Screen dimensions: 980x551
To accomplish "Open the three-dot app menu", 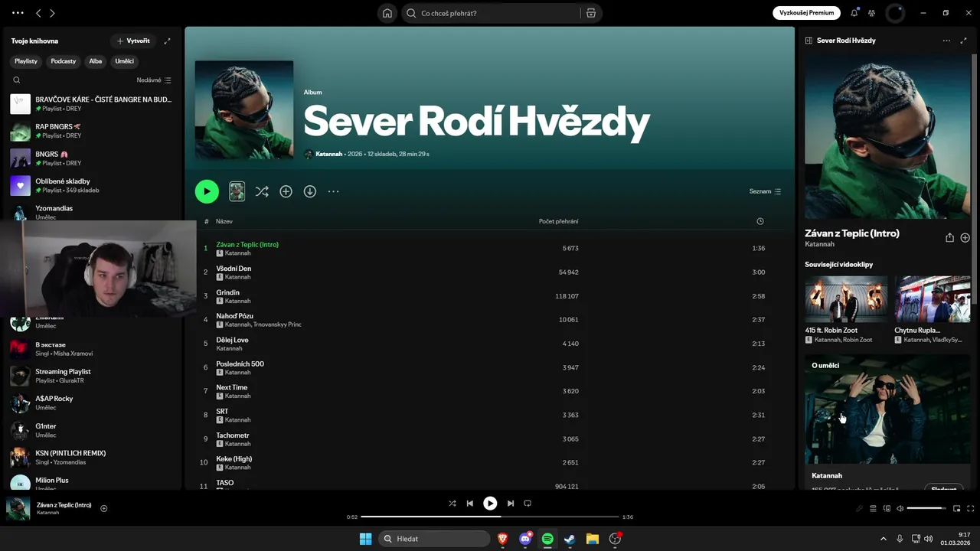I will 18,13.
